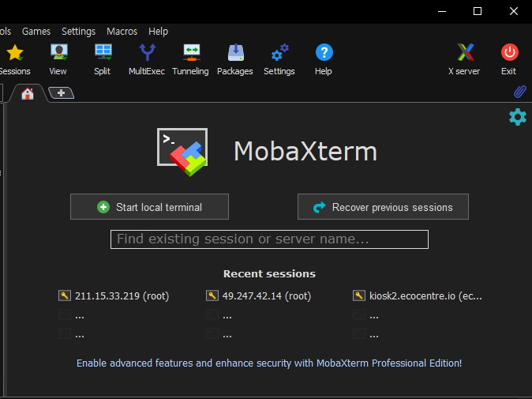Viewport: 532px width, 399px height.
Task: Click the blue Help question icon
Action: tap(324, 52)
